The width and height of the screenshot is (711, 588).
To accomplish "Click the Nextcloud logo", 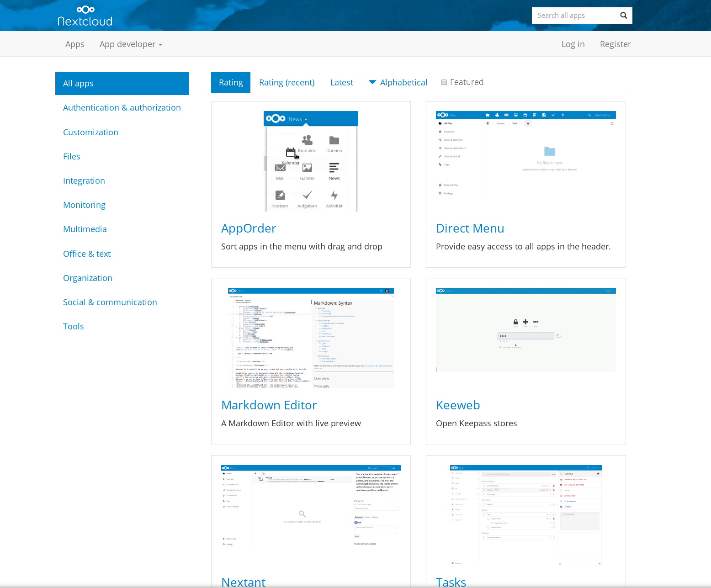I will coord(85,16).
